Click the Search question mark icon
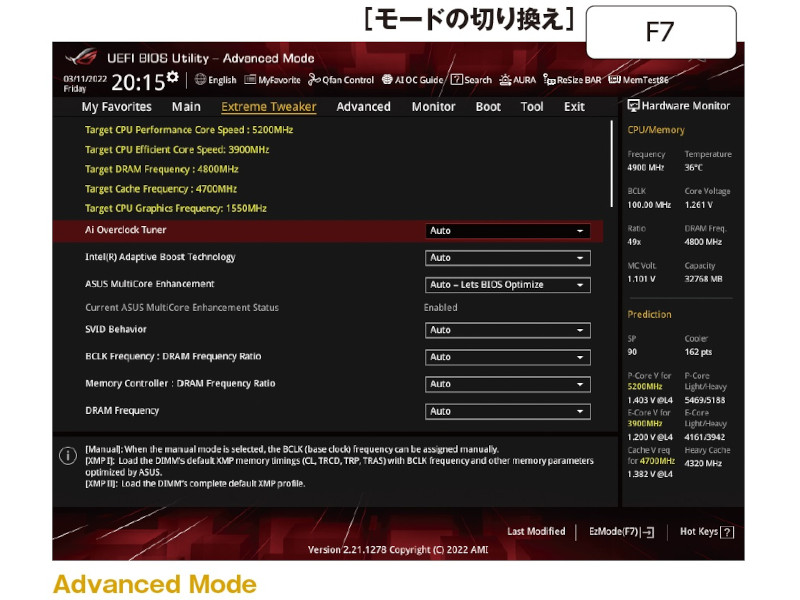The width and height of the screenshot is (800, 600). (457, 80)
